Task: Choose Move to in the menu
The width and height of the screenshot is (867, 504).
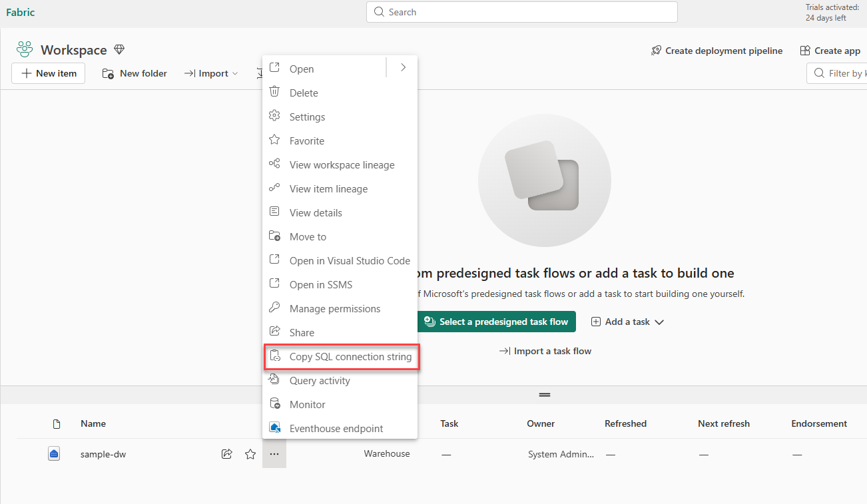Action: pyautogui.click(x=340, y=236)
